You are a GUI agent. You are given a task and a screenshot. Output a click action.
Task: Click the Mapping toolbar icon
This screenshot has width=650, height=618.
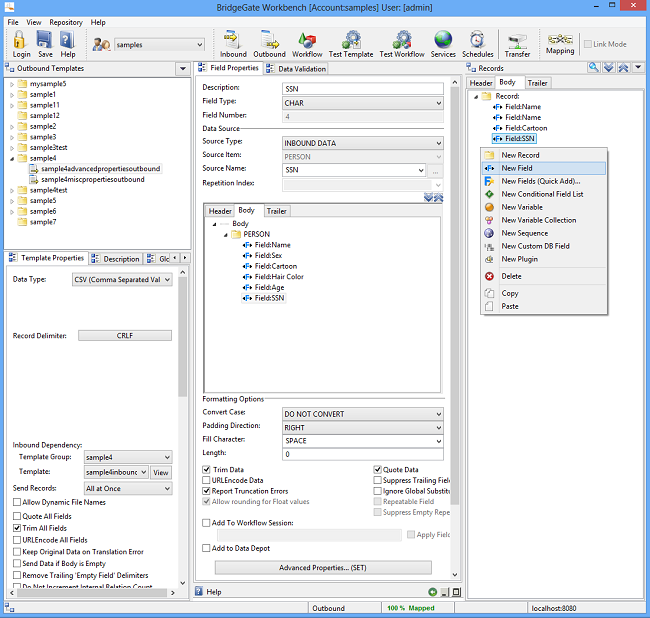click(560, 44)
